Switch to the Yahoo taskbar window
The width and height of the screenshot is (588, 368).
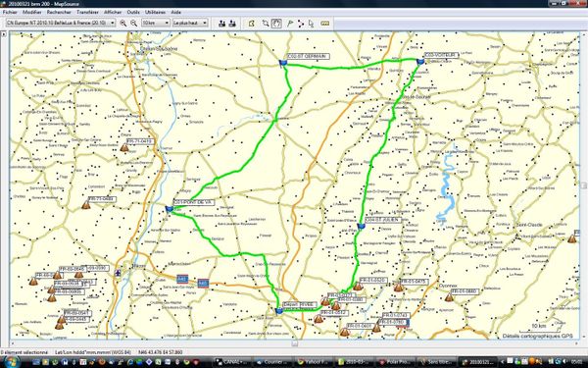coord(315,362)
